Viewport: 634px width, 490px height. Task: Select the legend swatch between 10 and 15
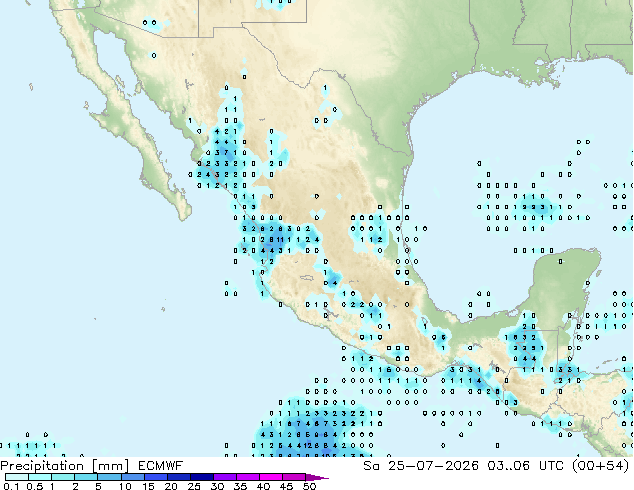tap(132, 477)
